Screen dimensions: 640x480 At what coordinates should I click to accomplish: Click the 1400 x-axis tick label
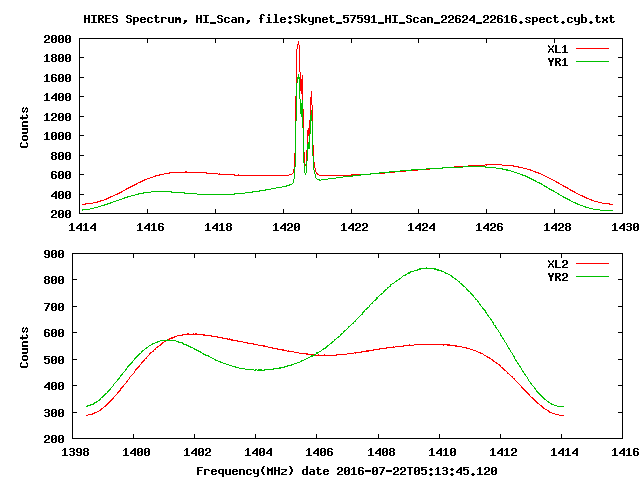[x=136, y=452]
